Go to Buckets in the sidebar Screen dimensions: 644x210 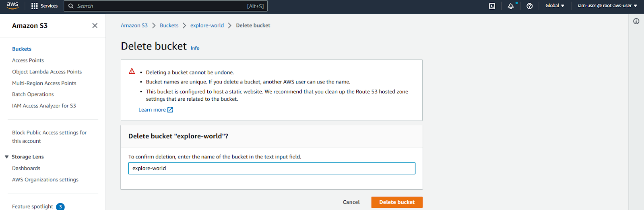[22, 49]
